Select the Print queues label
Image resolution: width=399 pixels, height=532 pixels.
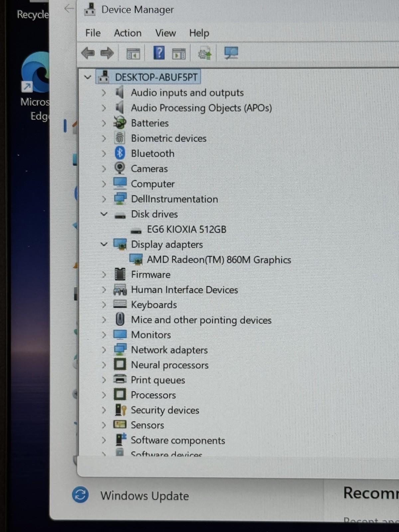(158, 380)
